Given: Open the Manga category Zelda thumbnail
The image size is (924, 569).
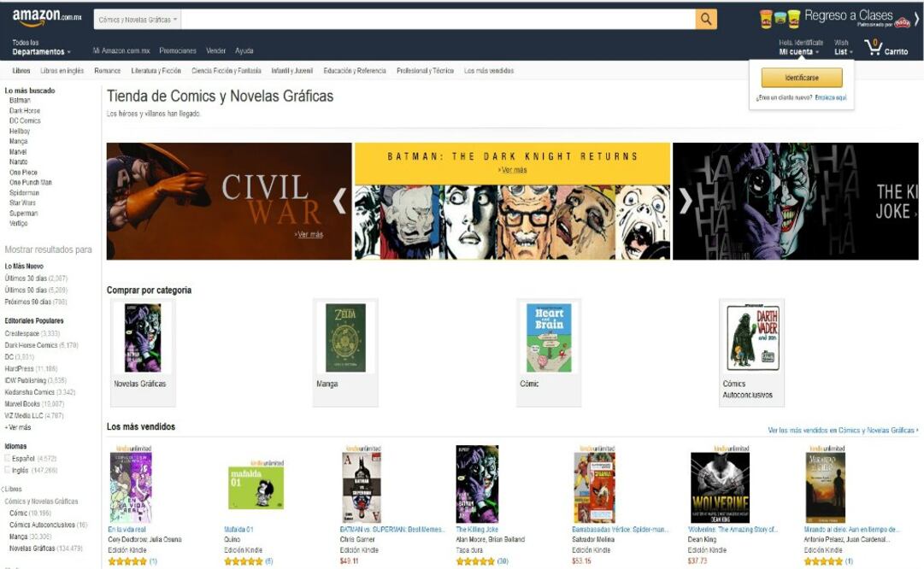Looking at the screenshot, I should point(345,337).
